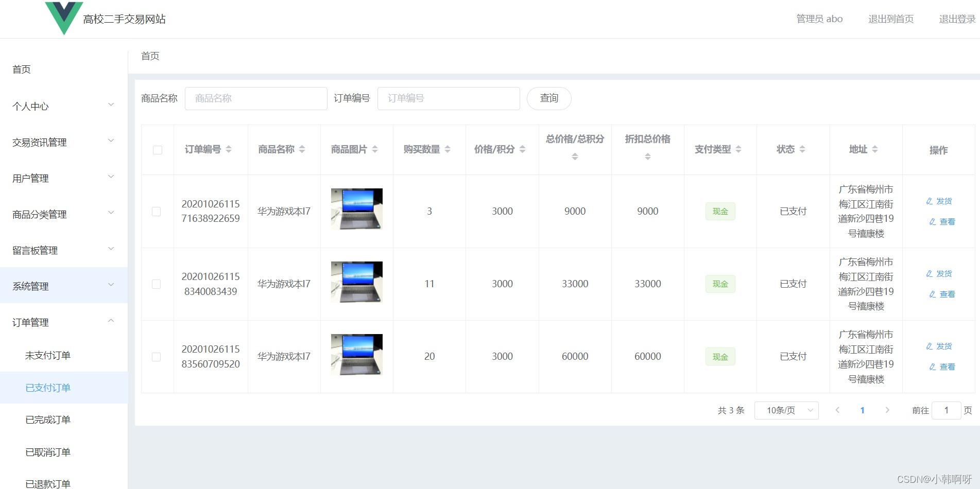Expand 系统管理 sidebar menu

click(64, 286)
